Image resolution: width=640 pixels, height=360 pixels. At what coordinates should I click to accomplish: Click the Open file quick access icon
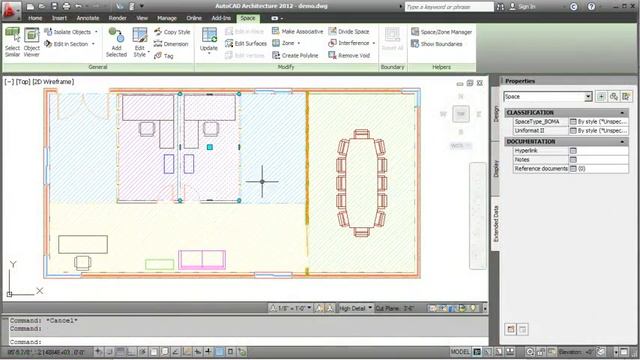(x=42, y=7)
